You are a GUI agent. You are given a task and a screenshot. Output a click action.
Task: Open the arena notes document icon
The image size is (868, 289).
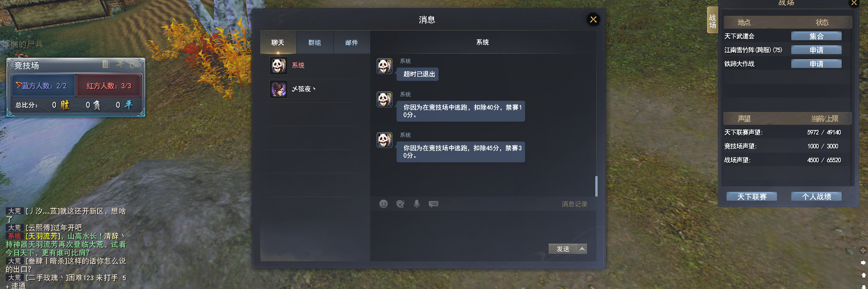[105, 64]
